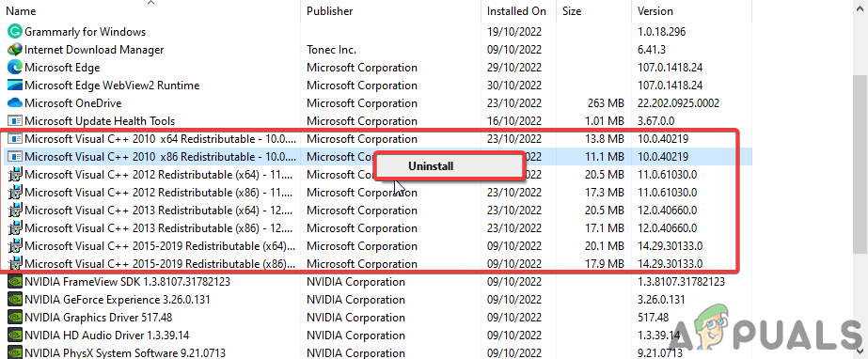The width and height of the screenshot is (868, 359).
Task: Select the NVIDIA Graphics Driver 517.48 name
Action: point(99,317)
